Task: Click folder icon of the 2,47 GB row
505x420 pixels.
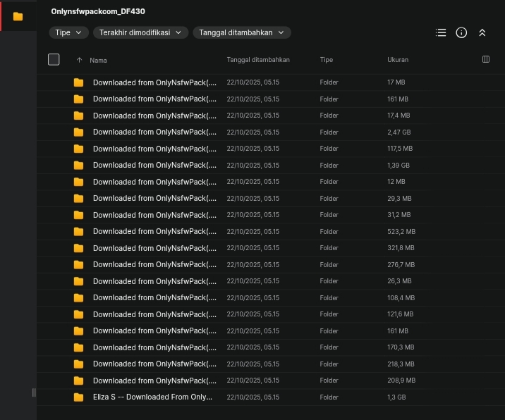Action: coord(78,132)
